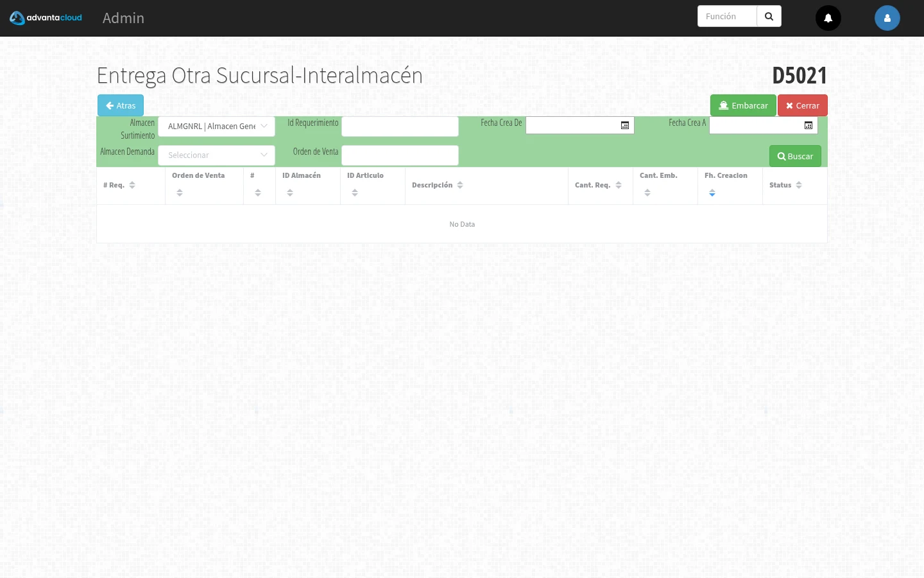Focus the Orden de Venta input
This screenshot has height=578, width=924.
(400, 155)
